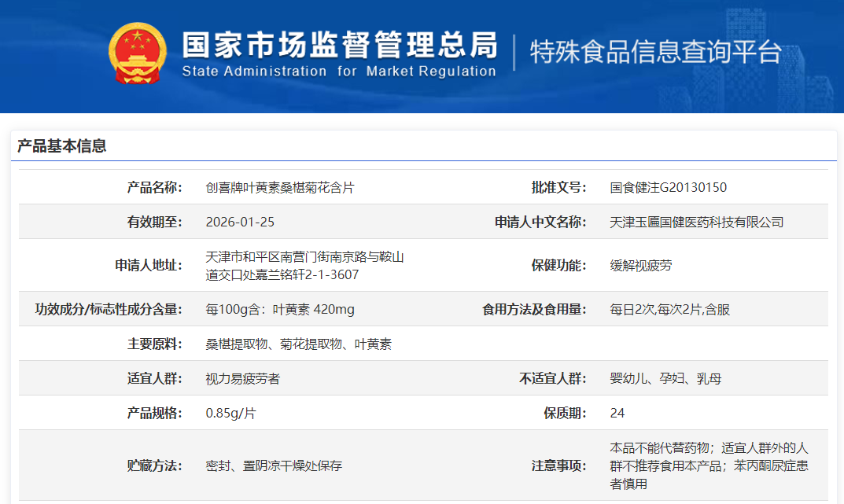Click the 主要原料 label
Viewport: 844px width, 504px height.
coord(154,344)
